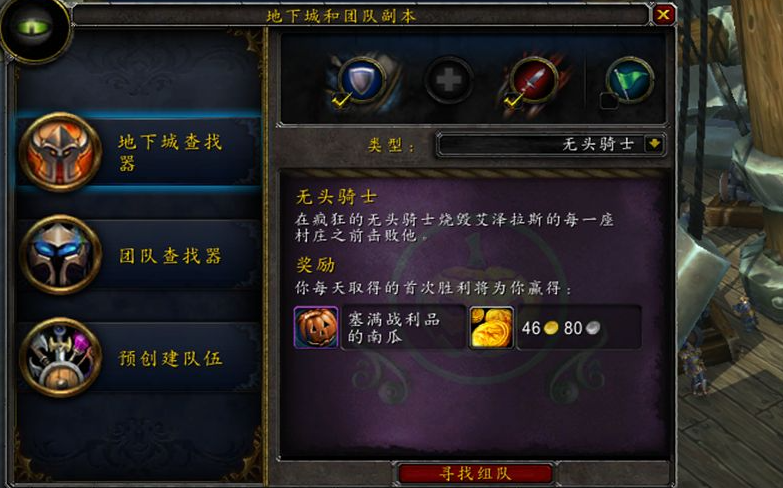The width and height of the screenshot is (783, 488).
Task: Click the 塞满战利品的南瓜 reward text
Action: coord(394,328)
